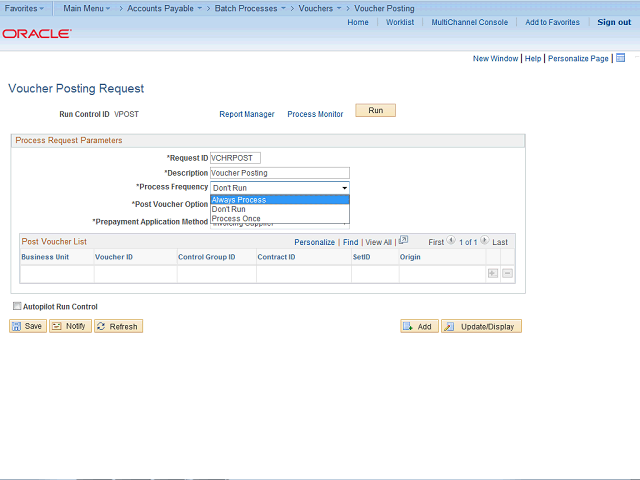The width and height of the screenshot is (640, 480).
Task: Choose Always Process from the list
Action: tap(280, 200)
